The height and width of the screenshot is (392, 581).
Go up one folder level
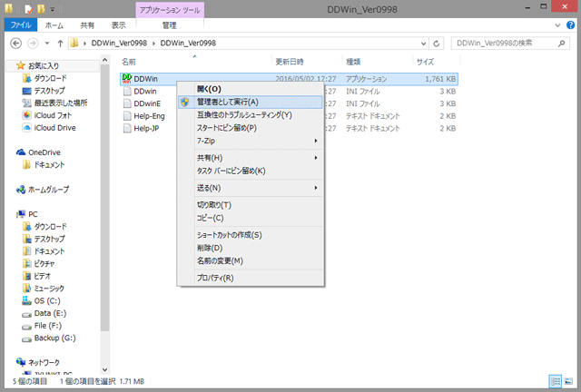pyautogui.click(x=60, y=44)
